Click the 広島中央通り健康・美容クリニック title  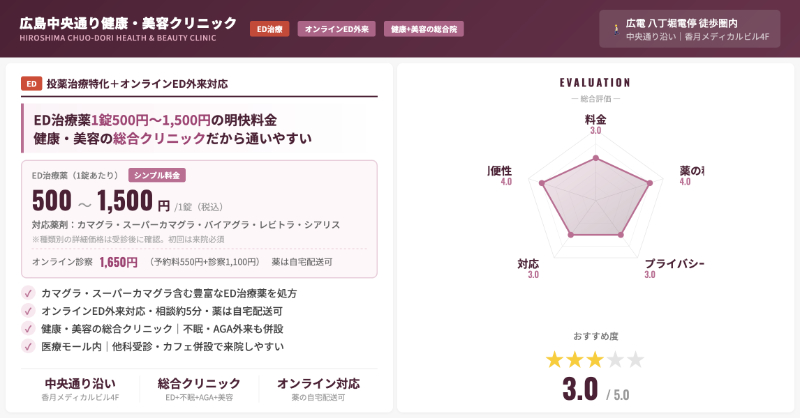pyautogui.click(x=128, y=22)
